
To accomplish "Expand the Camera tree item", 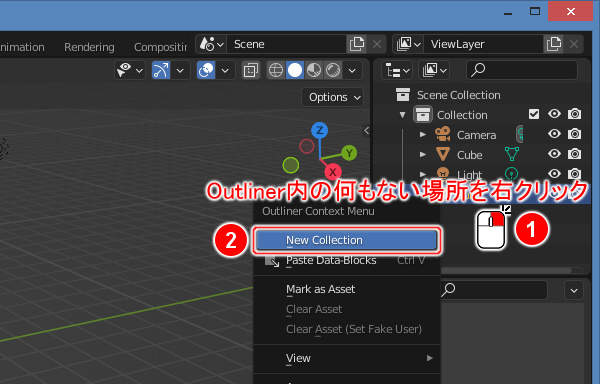I will [x=422, y=135].
